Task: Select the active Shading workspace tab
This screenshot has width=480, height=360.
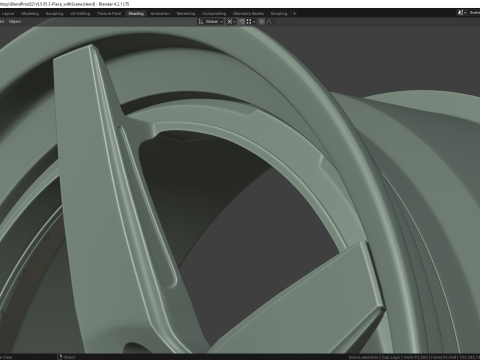Action: pos(136,14)
